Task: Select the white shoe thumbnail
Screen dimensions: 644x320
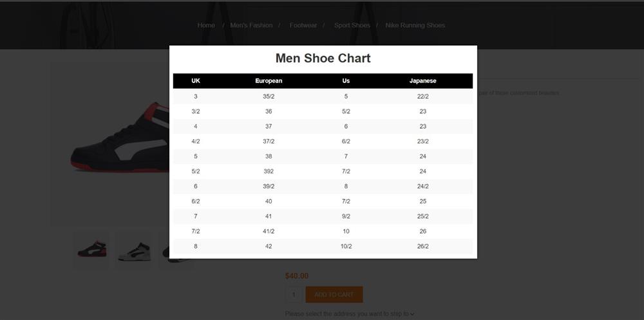Action: coord(135,250)
